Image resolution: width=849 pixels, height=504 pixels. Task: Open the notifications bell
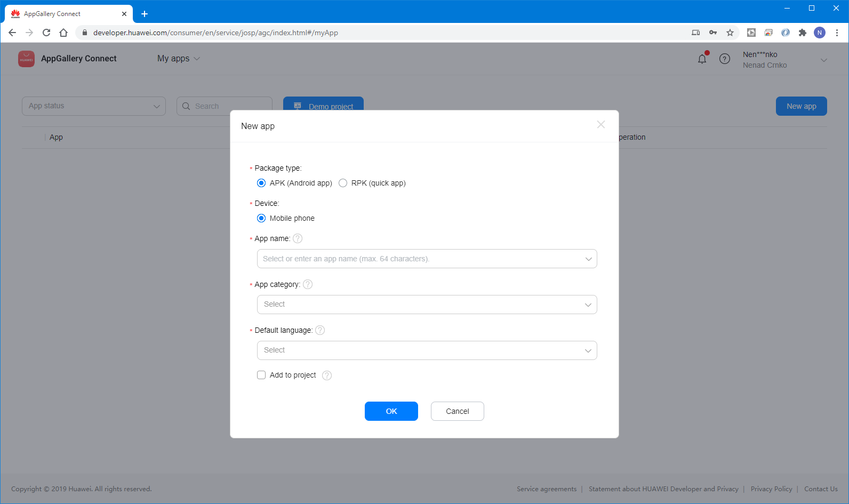(x=702, y=59)
